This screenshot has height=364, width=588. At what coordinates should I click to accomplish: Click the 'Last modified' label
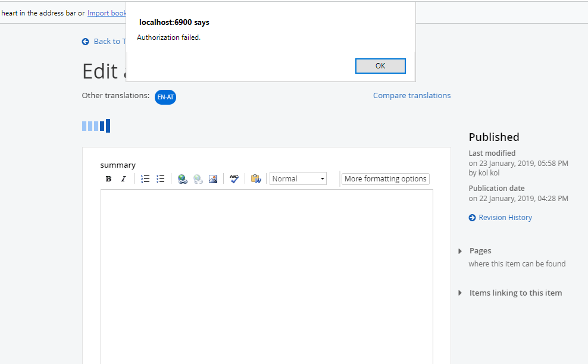point(492,153)
